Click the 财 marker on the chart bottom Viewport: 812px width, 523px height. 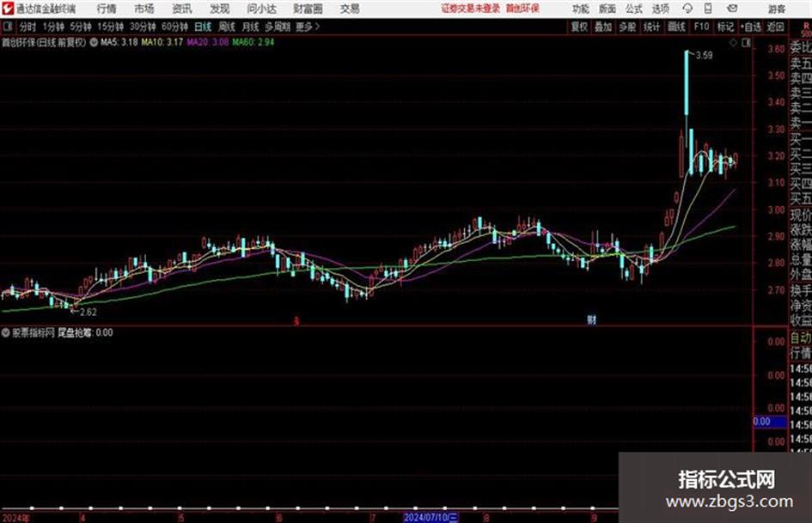pyautogui.click(x=591, y=319)
